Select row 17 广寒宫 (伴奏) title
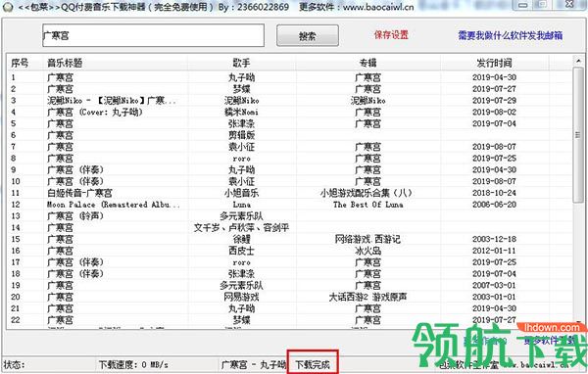Viewport: 588px width, 374px height. [x=75, y=262]
